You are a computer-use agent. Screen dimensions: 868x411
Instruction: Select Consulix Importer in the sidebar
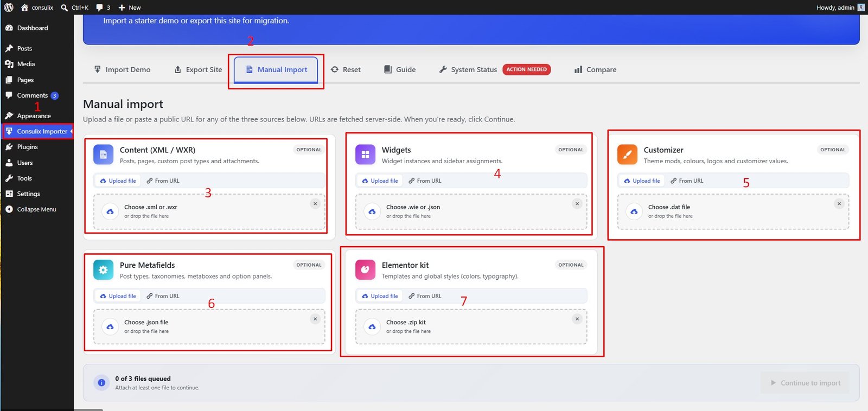pos(37,131)
